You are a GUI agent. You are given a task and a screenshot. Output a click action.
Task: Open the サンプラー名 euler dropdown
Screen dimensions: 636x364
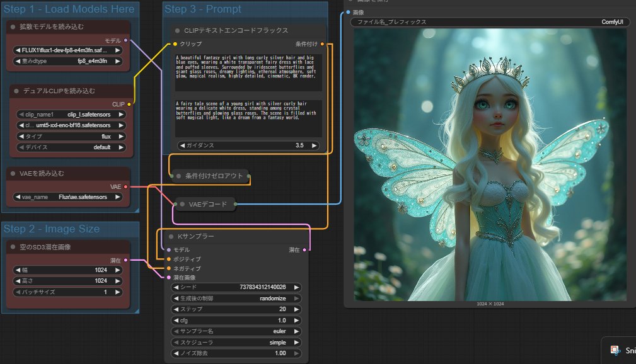click(236, 331)
